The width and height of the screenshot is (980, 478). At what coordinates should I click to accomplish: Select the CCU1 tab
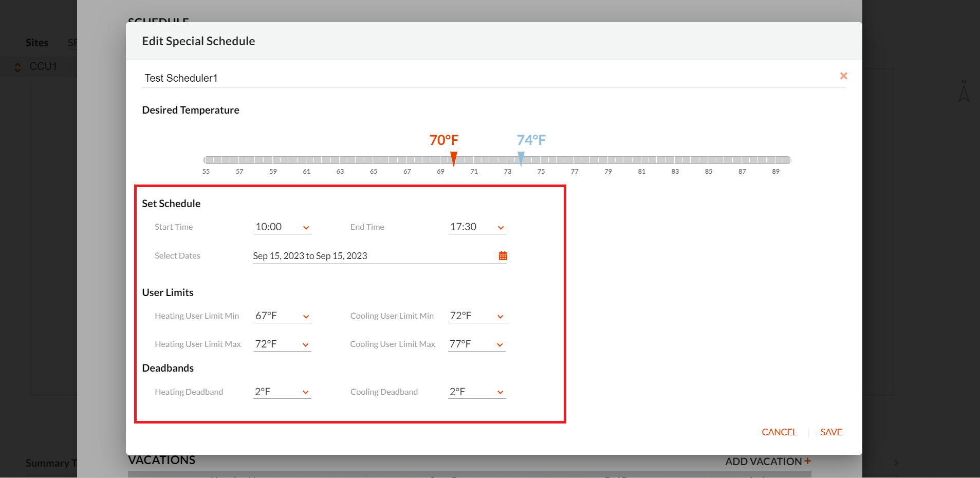[x=43, y=66]
